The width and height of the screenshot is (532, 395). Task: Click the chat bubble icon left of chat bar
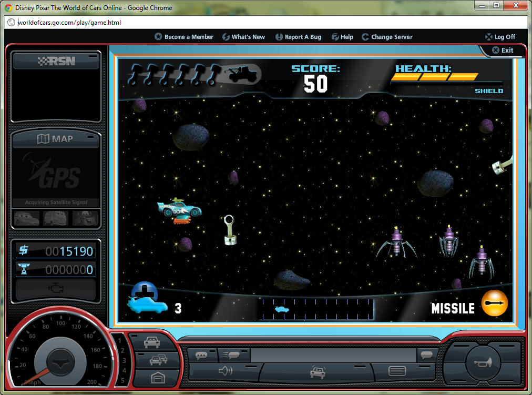(202, 355)
